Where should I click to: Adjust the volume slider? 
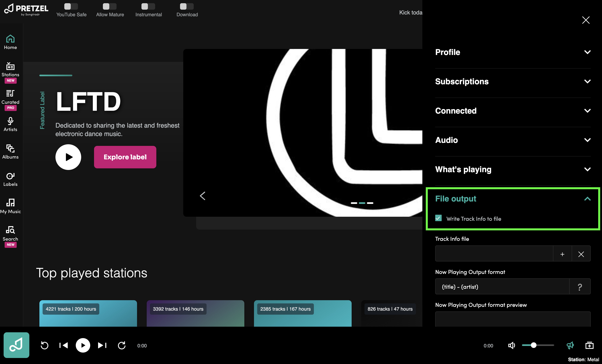pyautogui.click(x=538, y=345)
